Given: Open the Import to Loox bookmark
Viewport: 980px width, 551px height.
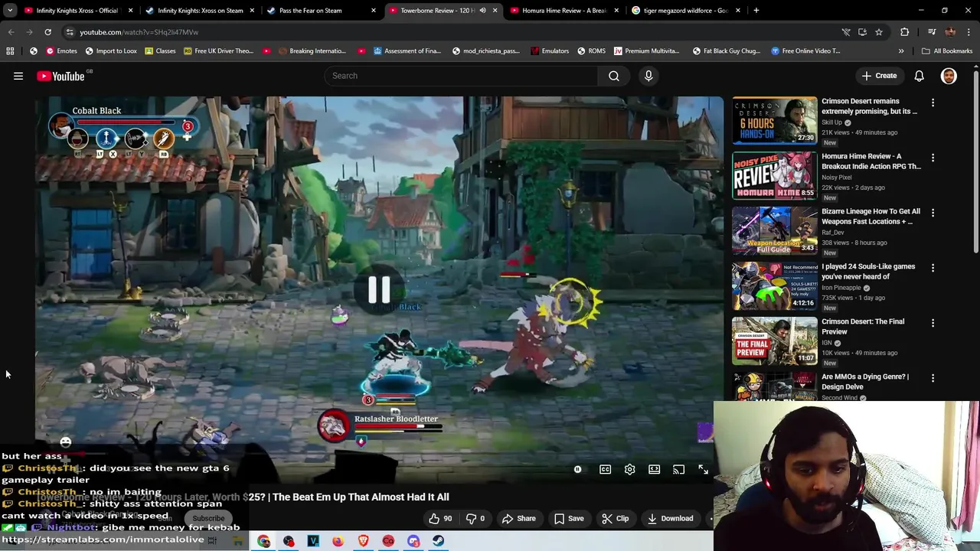Looking at the screenshot, I should click(111, 51).
